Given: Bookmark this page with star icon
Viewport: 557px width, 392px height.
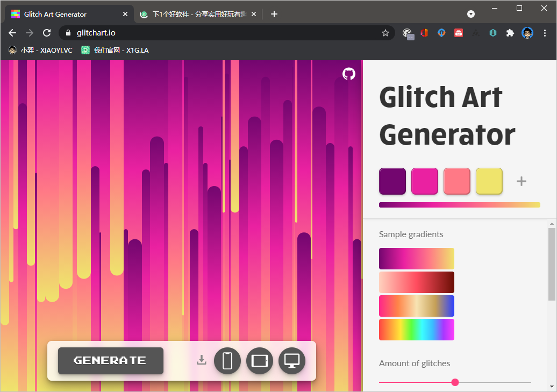Looking at the screenshot, I should [x=385, y=33].
